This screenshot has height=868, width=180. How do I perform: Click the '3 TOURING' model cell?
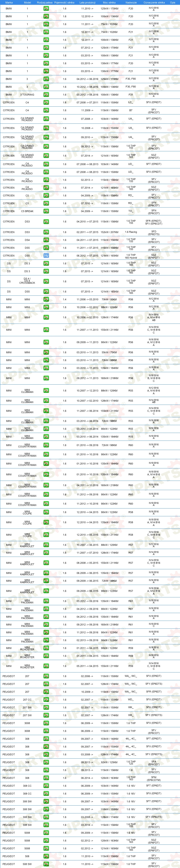point(27,95)
